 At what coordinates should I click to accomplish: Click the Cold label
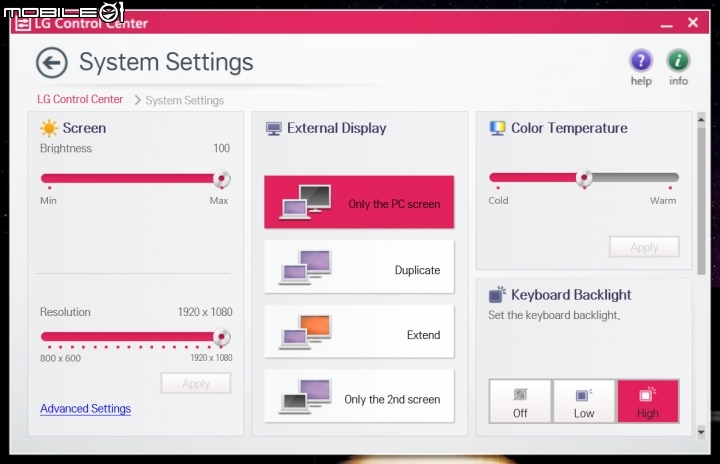(x=498, y=200)
